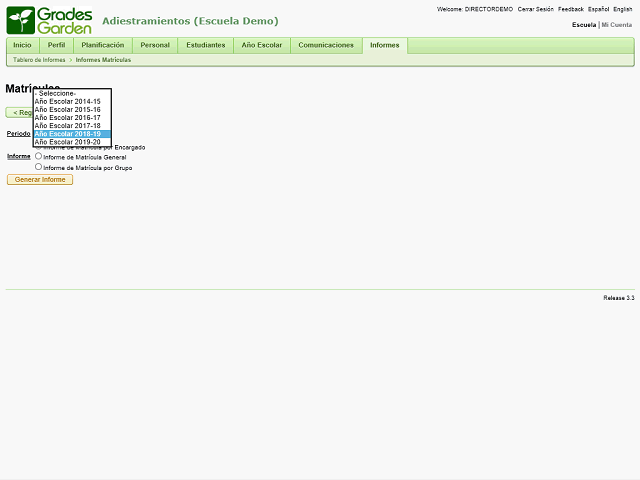
Task: Click Tablero de Informes breadcrumb link
Action: [x=39, y=60]
